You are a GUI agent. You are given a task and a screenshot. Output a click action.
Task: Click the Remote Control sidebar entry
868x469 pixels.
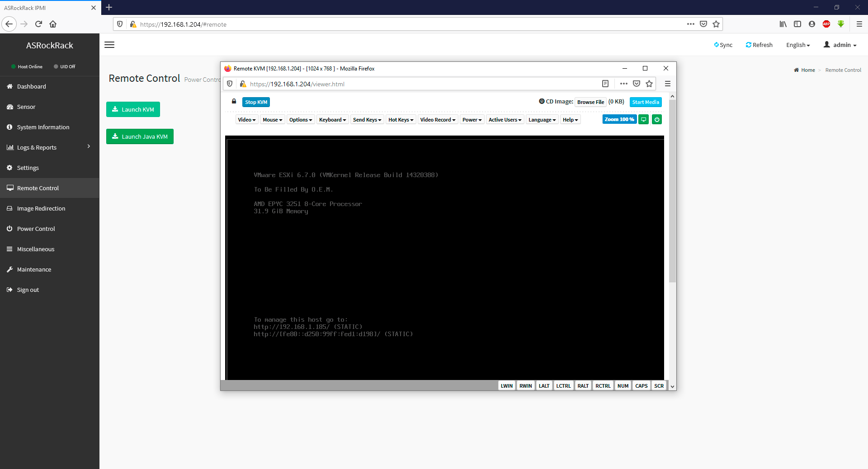pyautogui.click(x=49, y=188)
